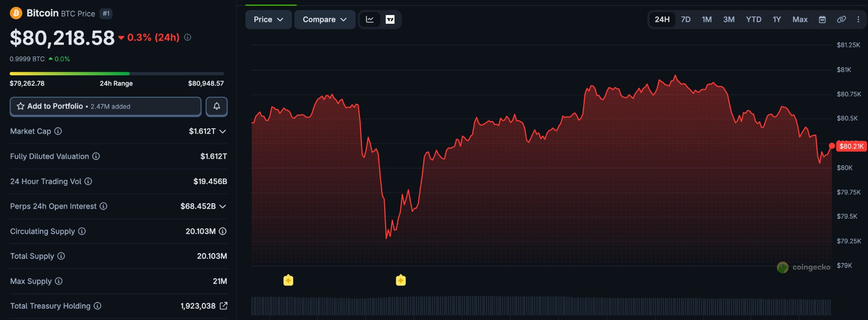This screenshot has width=868, height=320.
Task: Select the 7D timeframe tab
Action: [686, 20]
